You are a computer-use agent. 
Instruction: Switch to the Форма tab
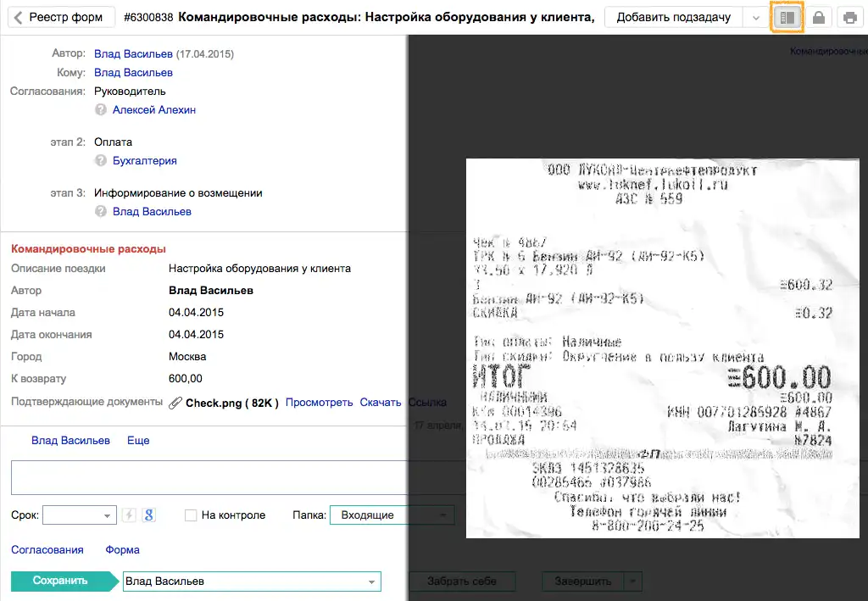coord(122,549)
